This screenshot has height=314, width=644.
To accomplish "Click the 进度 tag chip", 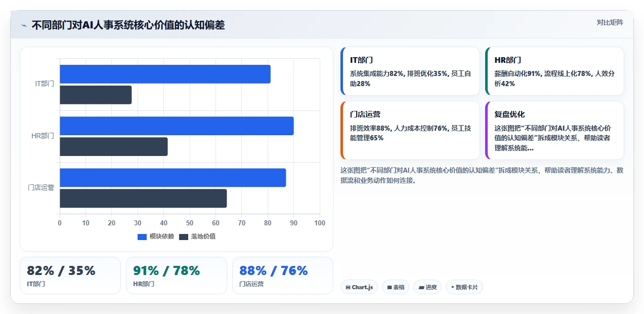I will [x=427, y=287].
